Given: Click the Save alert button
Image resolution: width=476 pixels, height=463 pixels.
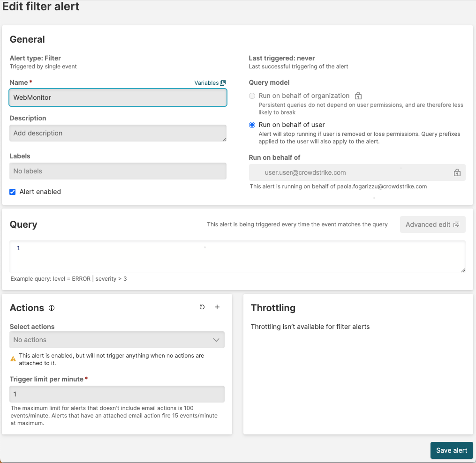Looking at the screenshot, I should pyautogui.click(x=451, y=450).
